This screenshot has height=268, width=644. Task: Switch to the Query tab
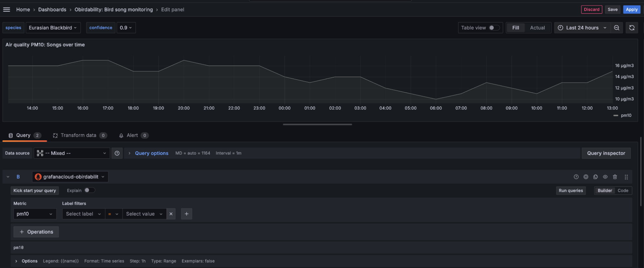tap(24, 135)
